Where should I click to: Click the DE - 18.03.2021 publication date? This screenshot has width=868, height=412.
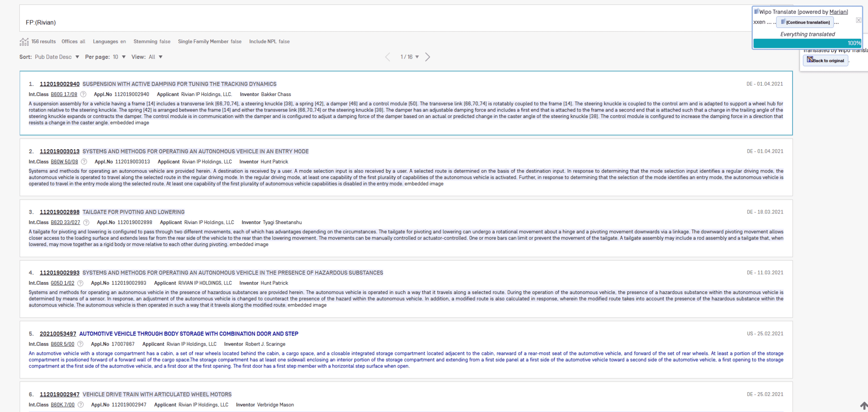coord(765,212)
